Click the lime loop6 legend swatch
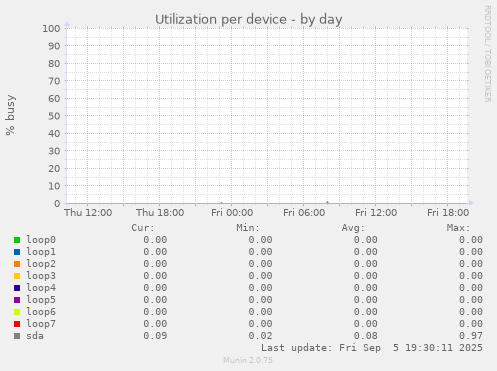 pyautogui.click(x=17, y=312)
